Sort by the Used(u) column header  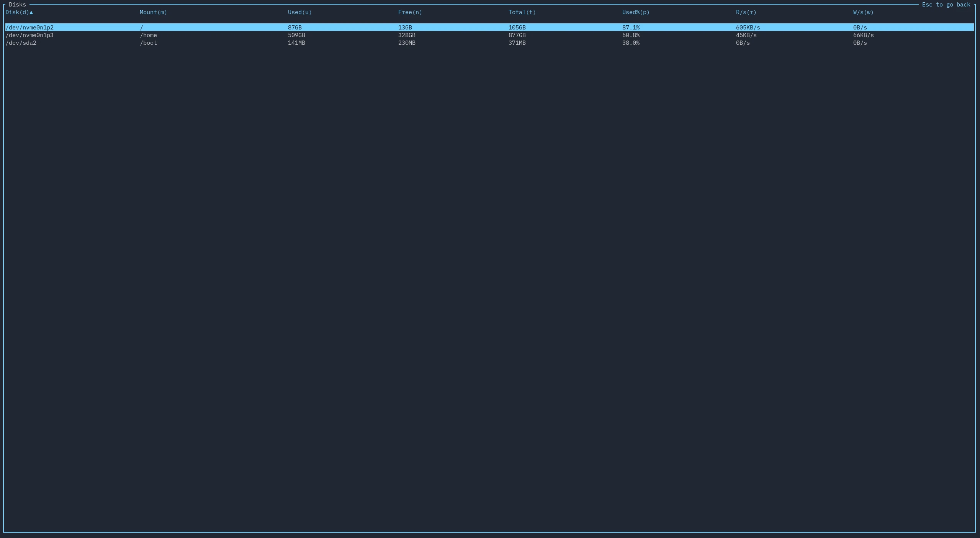point(299,12)
